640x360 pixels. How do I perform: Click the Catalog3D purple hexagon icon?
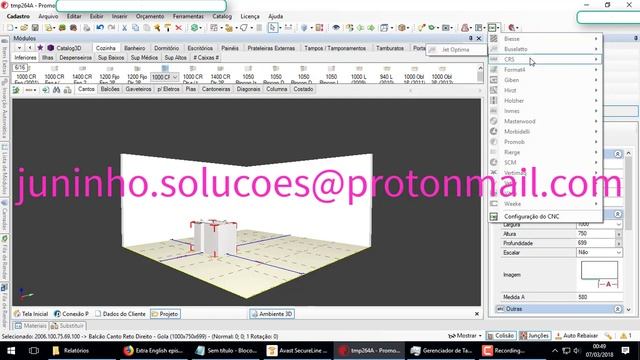tap(51, 48)
